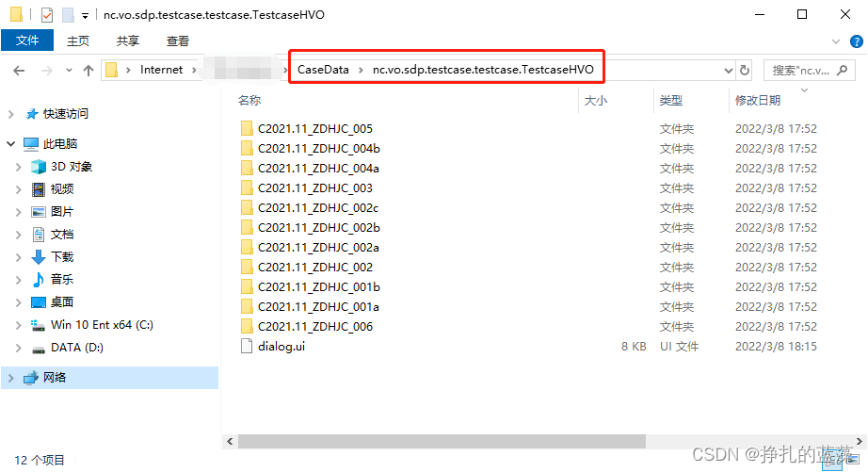Select the 文档 documents icon
Viewport: 868px width, 472px height.
39,235
